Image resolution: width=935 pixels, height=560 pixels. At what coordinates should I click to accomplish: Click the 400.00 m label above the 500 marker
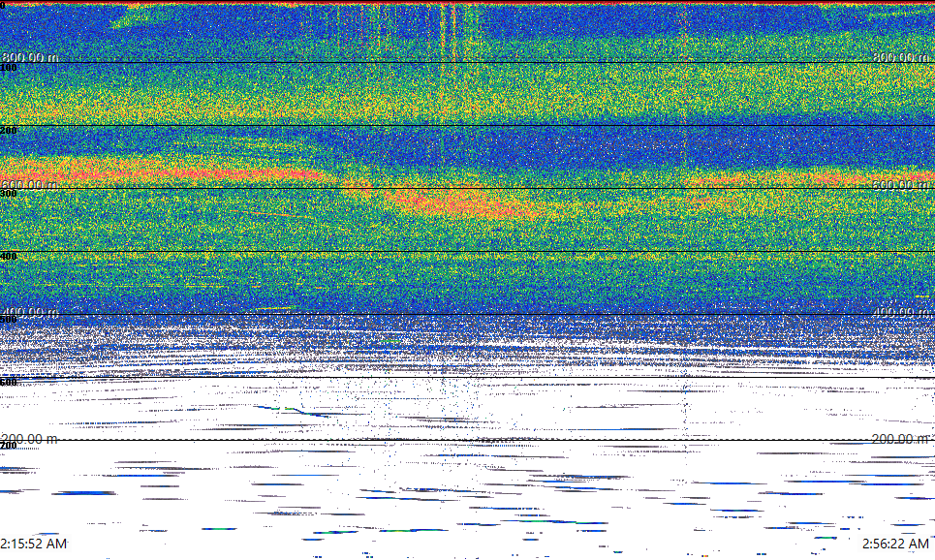click(30, 312)
